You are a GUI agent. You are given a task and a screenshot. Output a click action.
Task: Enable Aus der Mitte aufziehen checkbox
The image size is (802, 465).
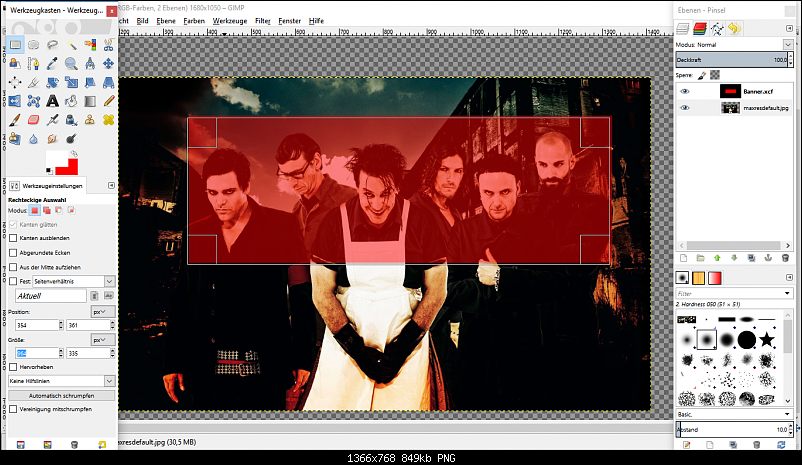coord(13,267)
